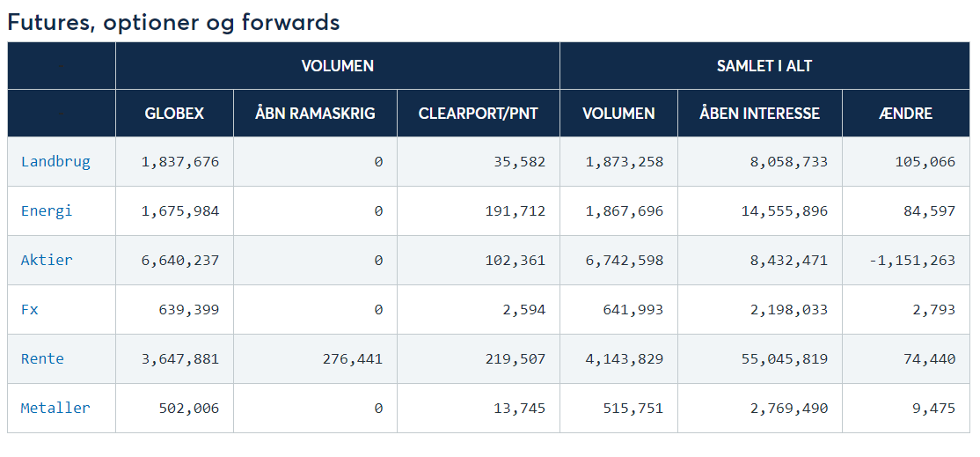The width and height of the screenshot is (980, 457).
Task: Select Energi open interest 14,555,896
Action: point(785,211)
